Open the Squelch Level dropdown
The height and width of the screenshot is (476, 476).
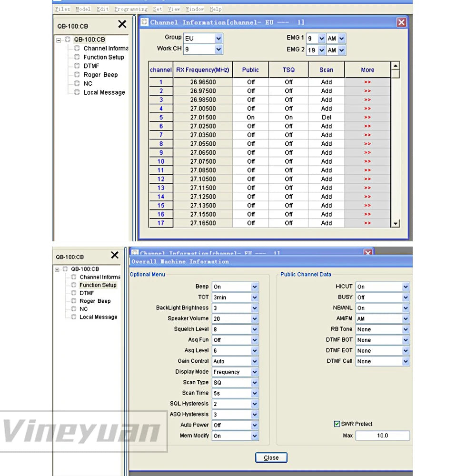point(255,329)
